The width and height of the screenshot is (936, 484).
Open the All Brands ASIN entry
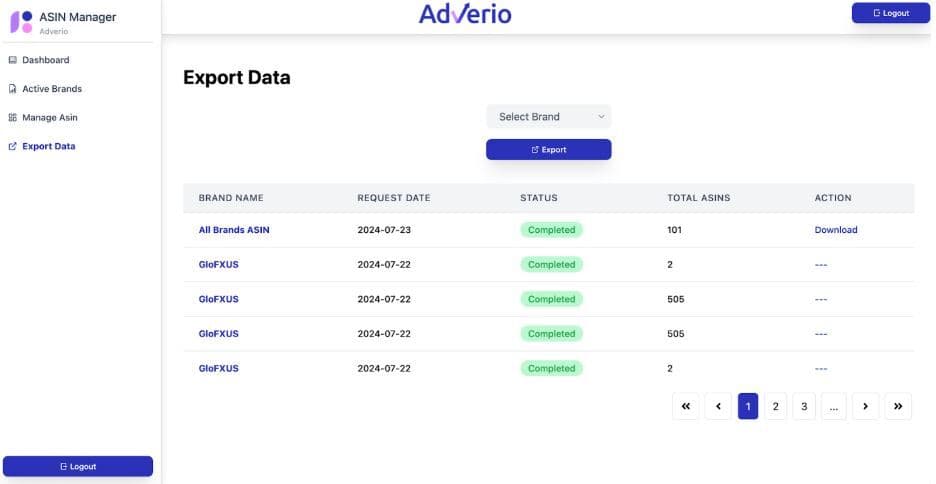(x=234, y=230)
